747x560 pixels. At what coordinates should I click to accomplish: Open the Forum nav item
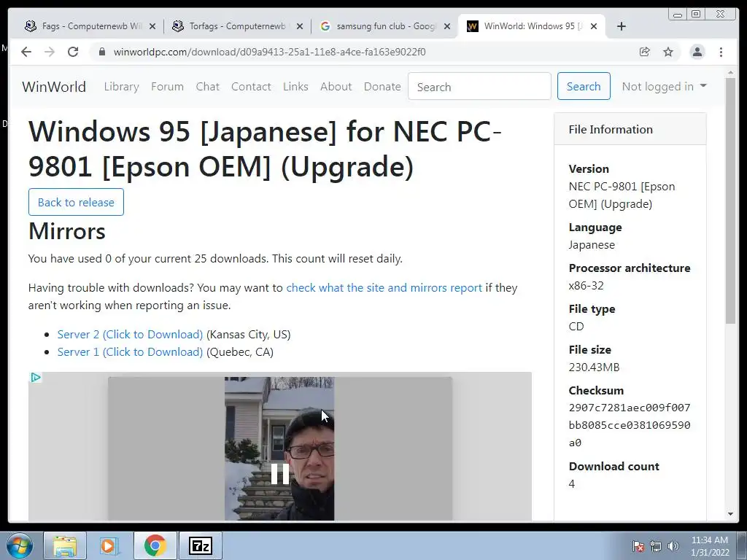point(167,87)
